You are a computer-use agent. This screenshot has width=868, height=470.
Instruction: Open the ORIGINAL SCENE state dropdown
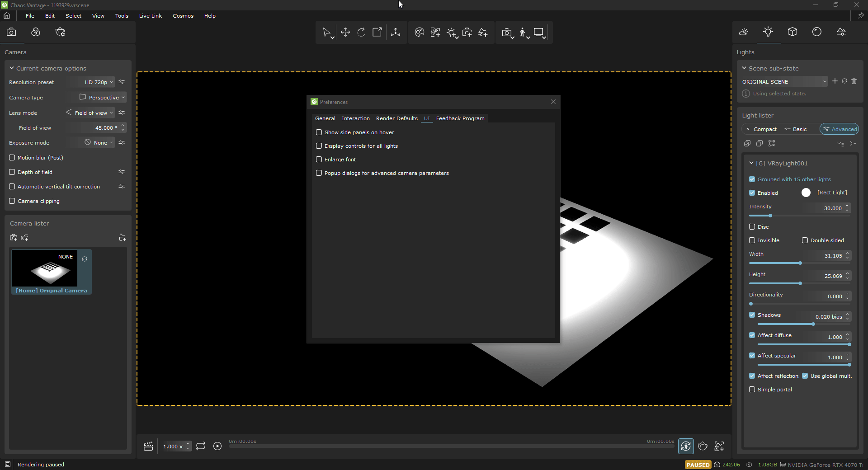[785, 82]
